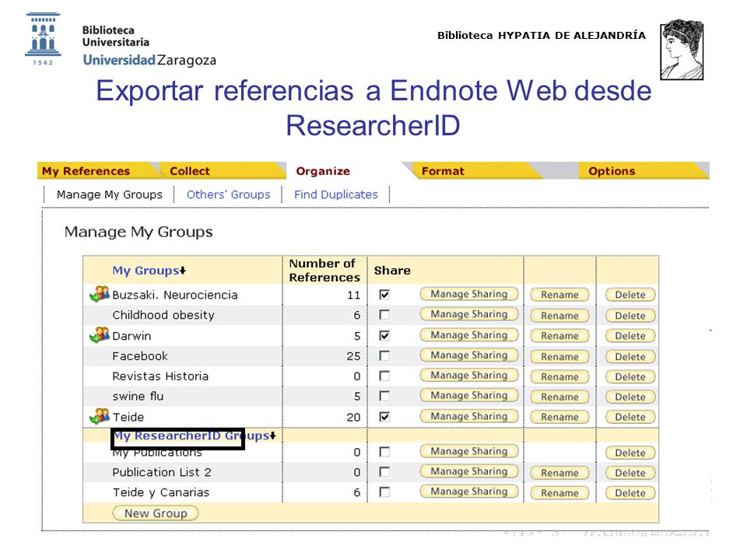Select the Manage My Groups subtab
747x560 pixels.
pos(110,194)
